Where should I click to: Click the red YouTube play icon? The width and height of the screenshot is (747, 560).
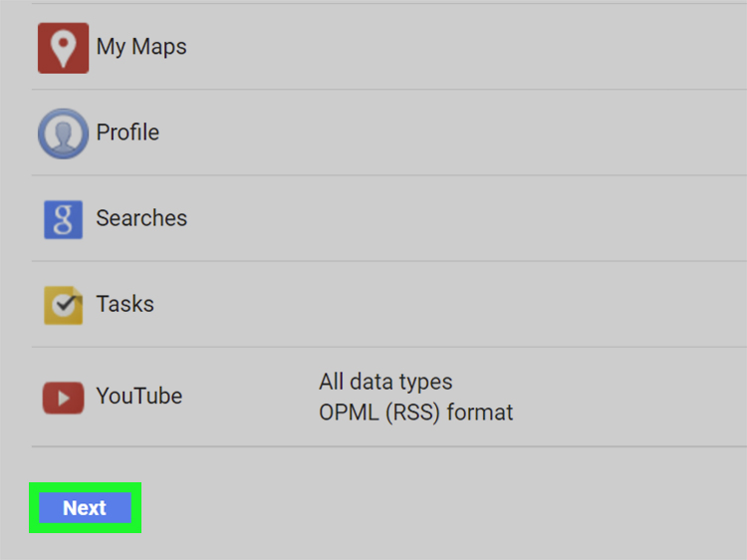64,398
